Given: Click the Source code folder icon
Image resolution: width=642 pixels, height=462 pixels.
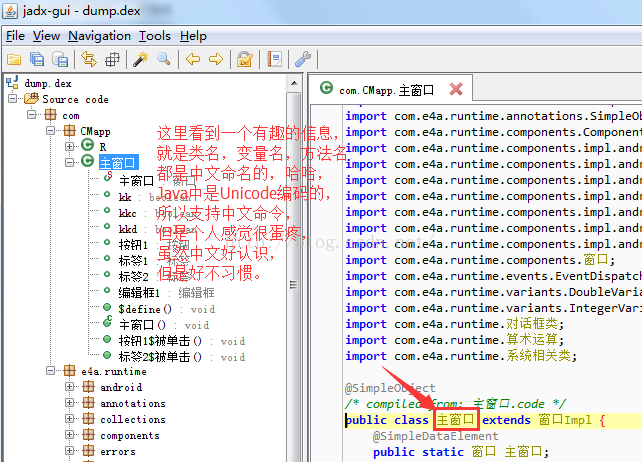Looking at the screenshot, I should point(32,99).
